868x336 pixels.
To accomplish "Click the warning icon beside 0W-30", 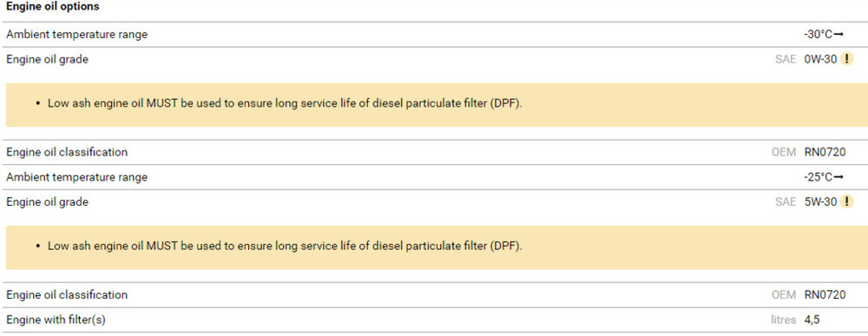I will [x=846, y=59].
